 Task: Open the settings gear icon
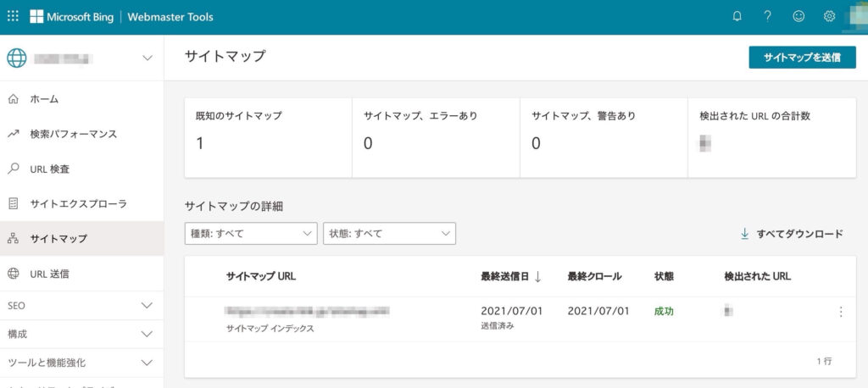click(829, 17)
